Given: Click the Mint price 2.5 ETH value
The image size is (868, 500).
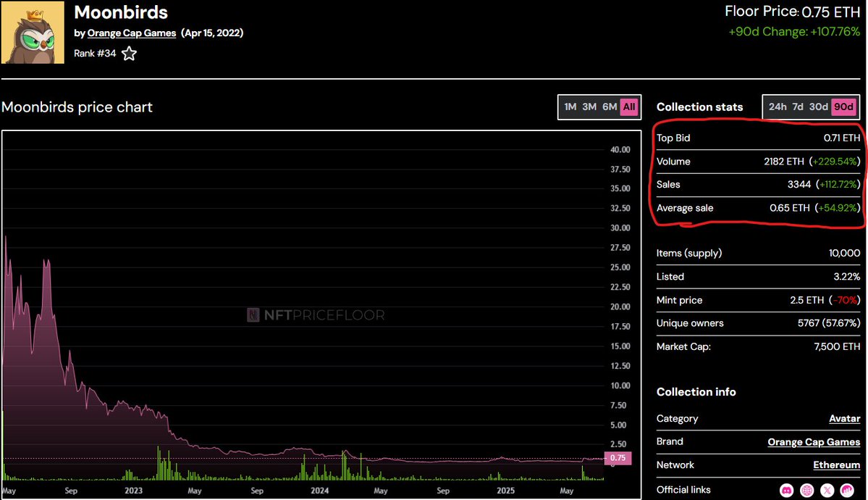Looking at the screenshot, I should tap(807, 300).
